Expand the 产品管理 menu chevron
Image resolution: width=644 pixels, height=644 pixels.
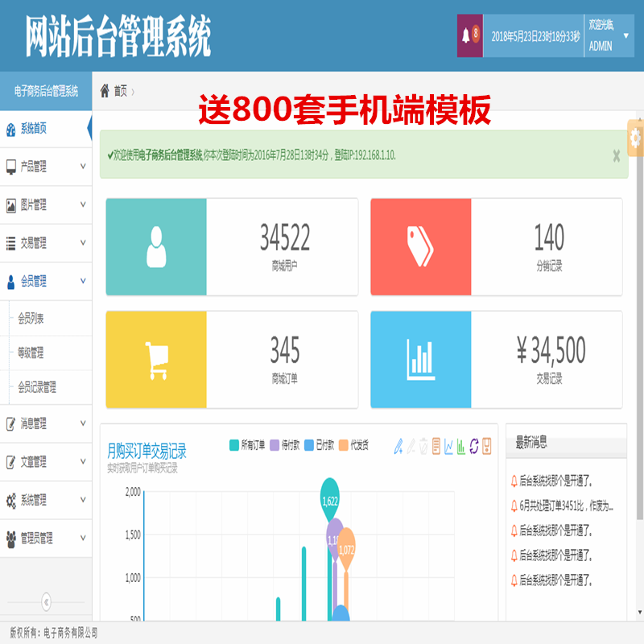tap(83, 167)
